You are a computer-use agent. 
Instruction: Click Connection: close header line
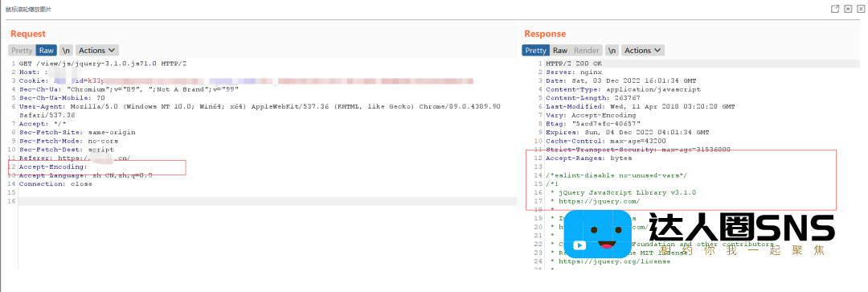[x=55, y=184]
